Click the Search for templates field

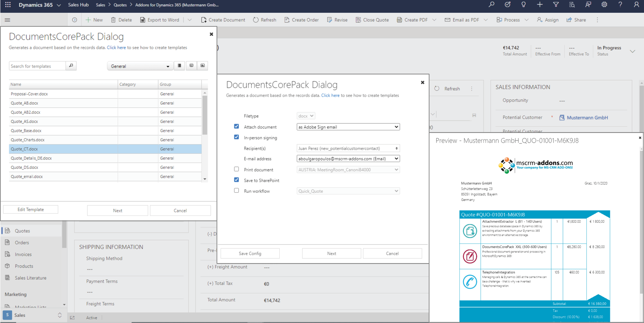click(37, 66)
